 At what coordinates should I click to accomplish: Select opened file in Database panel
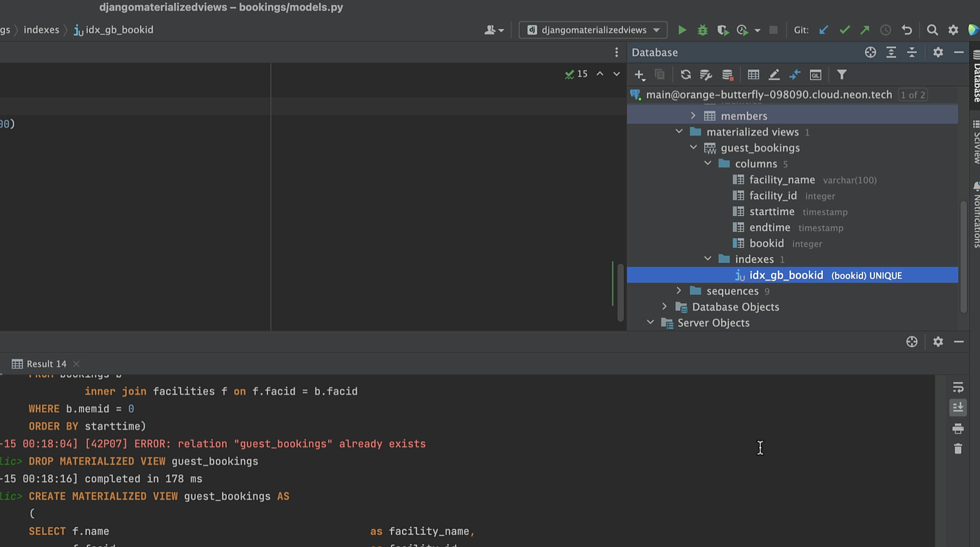(x=870, y=52)
